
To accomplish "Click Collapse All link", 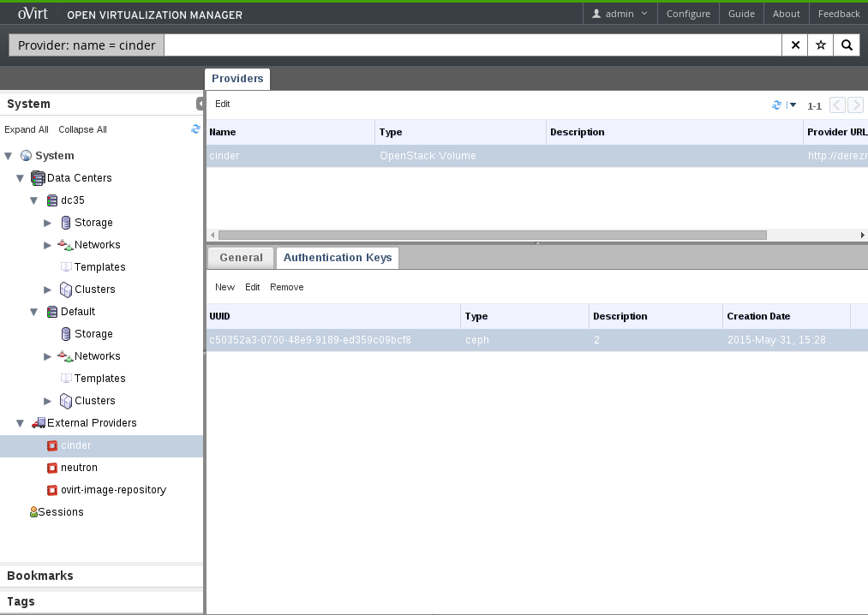I will 82,130.
